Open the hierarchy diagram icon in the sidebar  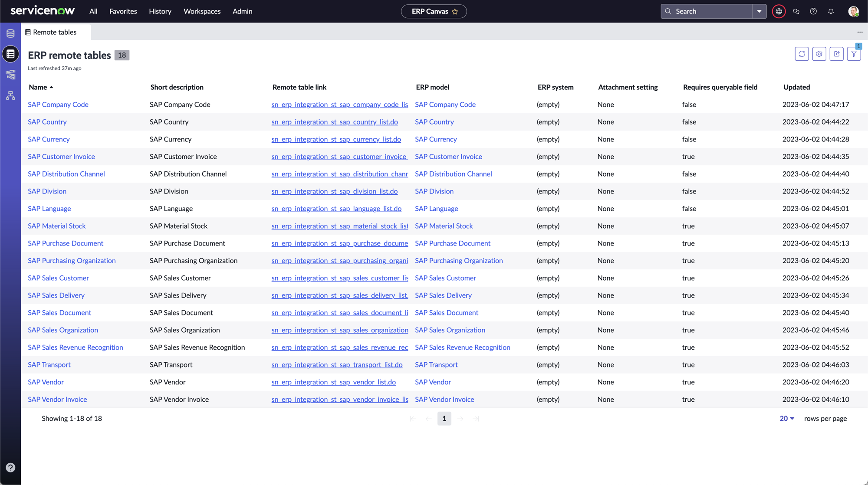pyautogui.click(x=10, y=95)
